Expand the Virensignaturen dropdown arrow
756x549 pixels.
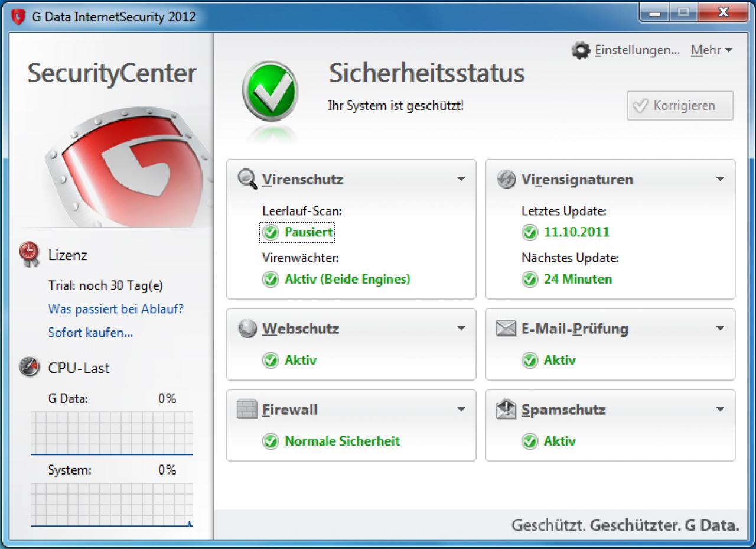[720, 179]
